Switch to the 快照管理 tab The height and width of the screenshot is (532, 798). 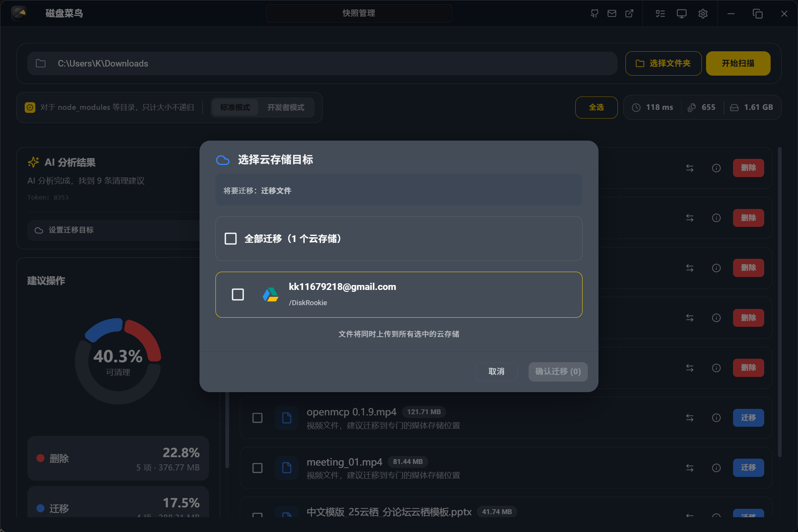pos(359,13)
